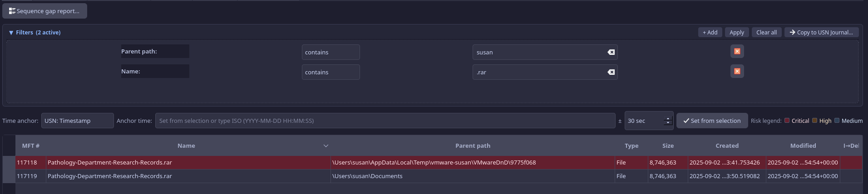Open the Sequence gap report
868x194 pixels.
[x=44, y=11]
